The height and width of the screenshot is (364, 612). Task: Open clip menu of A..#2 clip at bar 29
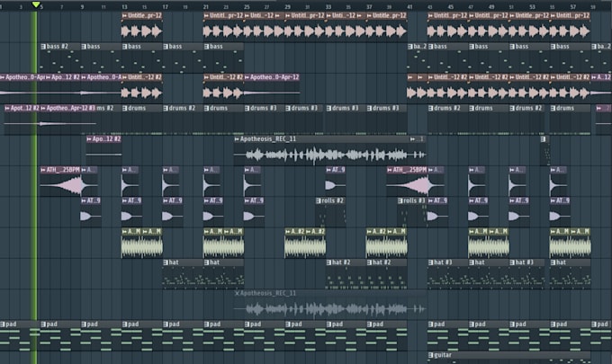pos(288,232)
